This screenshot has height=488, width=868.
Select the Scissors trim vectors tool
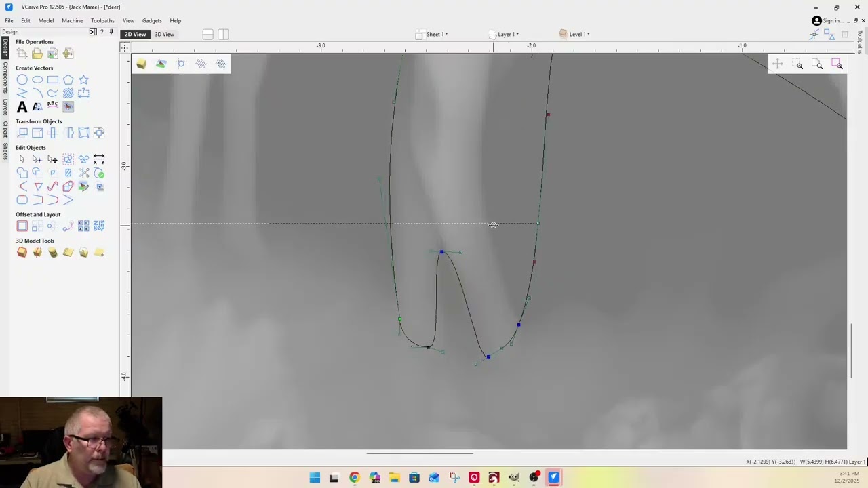tap(83, 173)
